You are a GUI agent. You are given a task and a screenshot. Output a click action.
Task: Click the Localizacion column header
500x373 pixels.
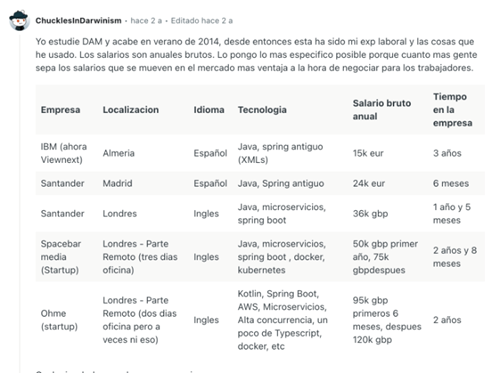(131, 110)
